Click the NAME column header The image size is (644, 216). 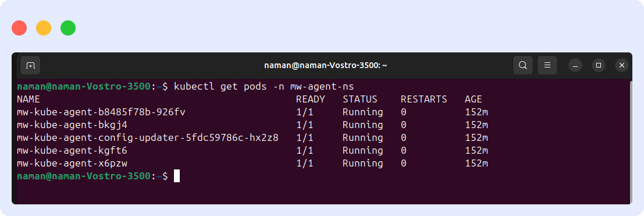(x=29, y=99)
